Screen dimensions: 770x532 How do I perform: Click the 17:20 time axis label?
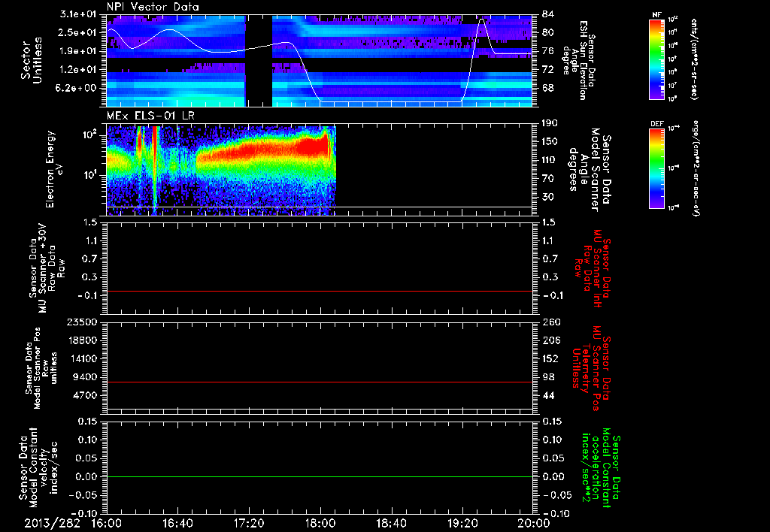tap(249, 523)
